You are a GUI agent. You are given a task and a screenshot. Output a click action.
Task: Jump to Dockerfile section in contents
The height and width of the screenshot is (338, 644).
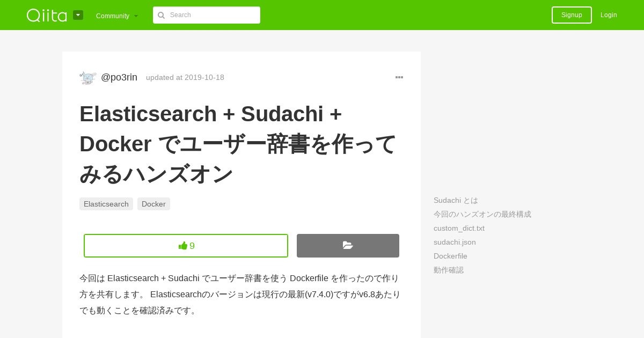pyautogui.click(x=450, y=256)
